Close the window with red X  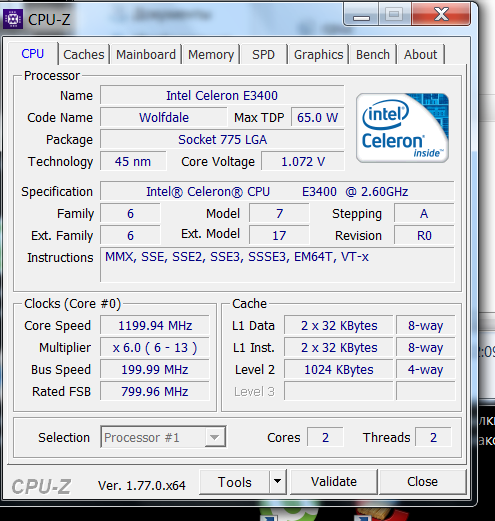click(x=441, y=15)
